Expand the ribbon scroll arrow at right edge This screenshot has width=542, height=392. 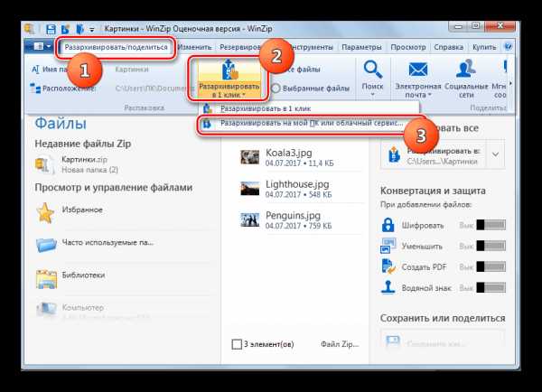pyautogui.click(x=510, y=83)
